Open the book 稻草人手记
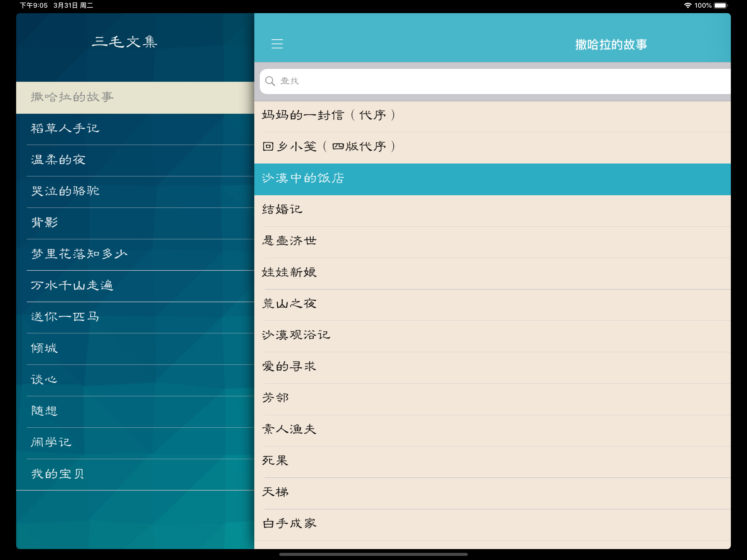Viewport: 747px width, 560px height. click(135, 129)
